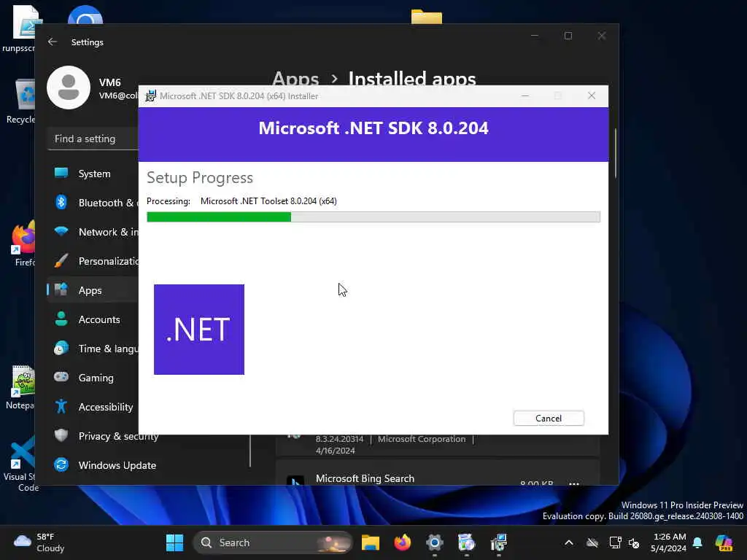Click the System monitor icon in sidebar

[x=61, y=173]
